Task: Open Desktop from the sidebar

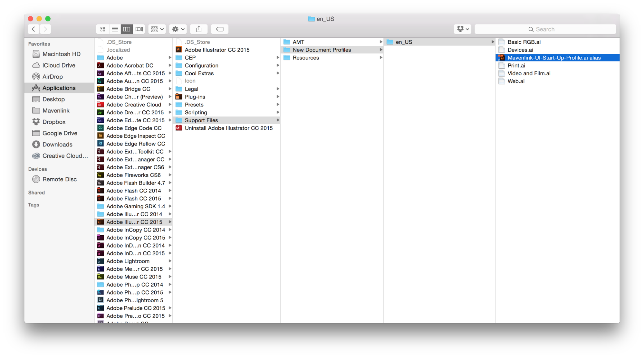Action: (59, 99)
